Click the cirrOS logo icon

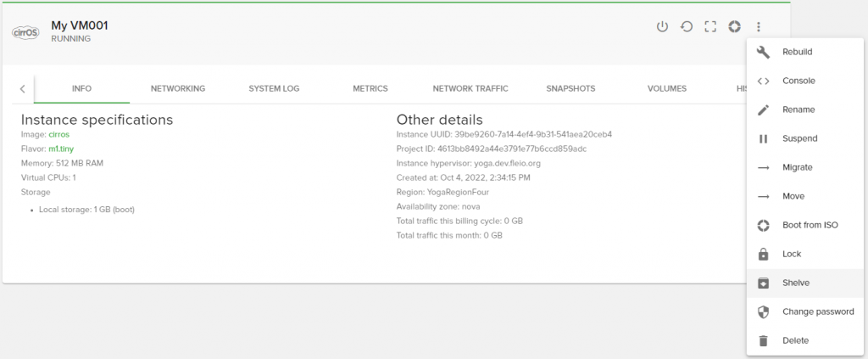(x=25, y=33)
